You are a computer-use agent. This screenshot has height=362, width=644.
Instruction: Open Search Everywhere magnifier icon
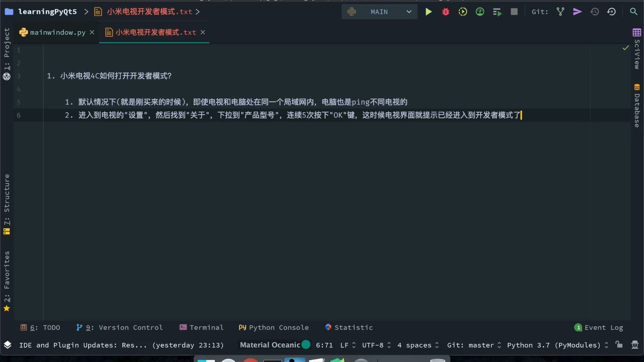633,12
